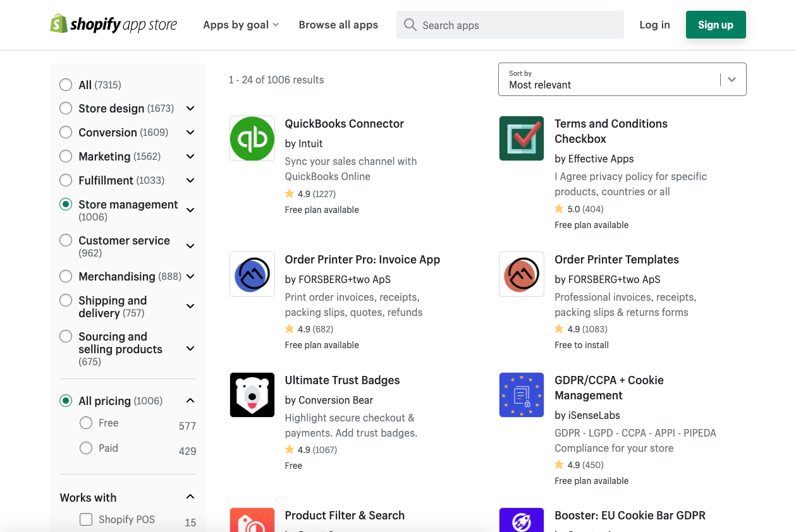796x532 pixels.
Task: Select the Merchandising radio button
Action: point(66,276)
